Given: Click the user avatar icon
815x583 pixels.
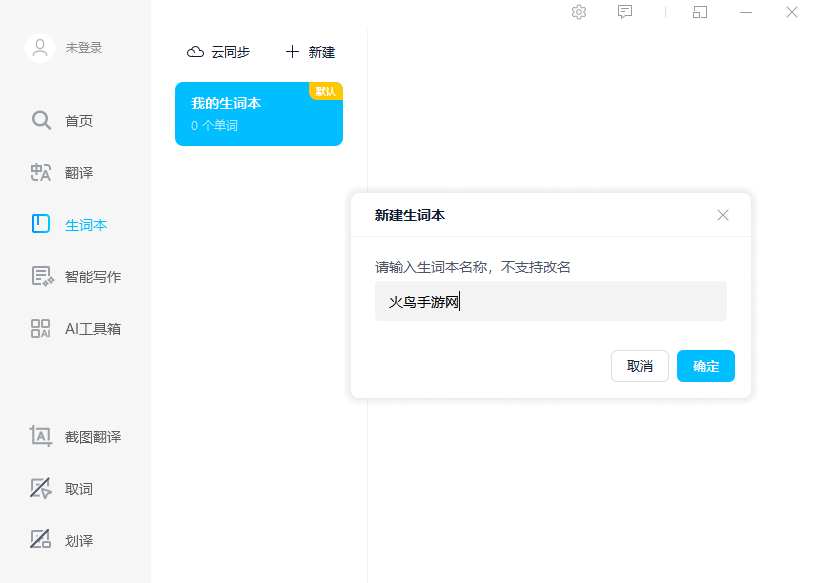Looking at the screenshot, I should tap(40, 48).
